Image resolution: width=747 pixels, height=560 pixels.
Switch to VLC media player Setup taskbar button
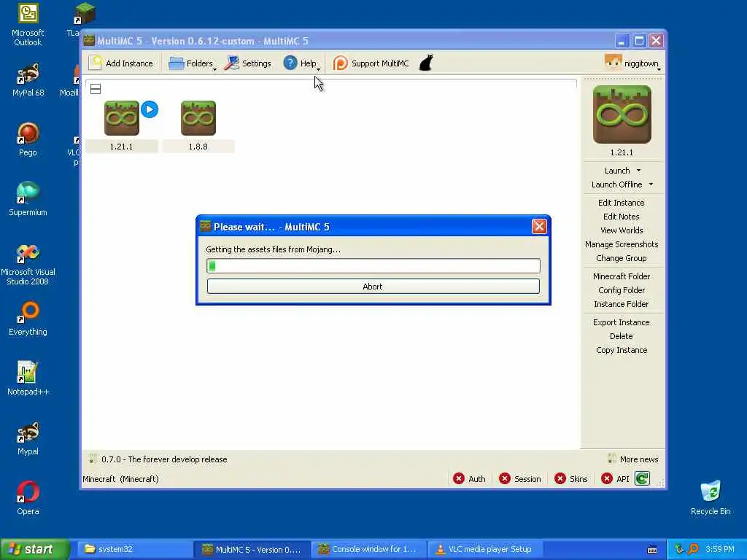[x=485, y=549]
